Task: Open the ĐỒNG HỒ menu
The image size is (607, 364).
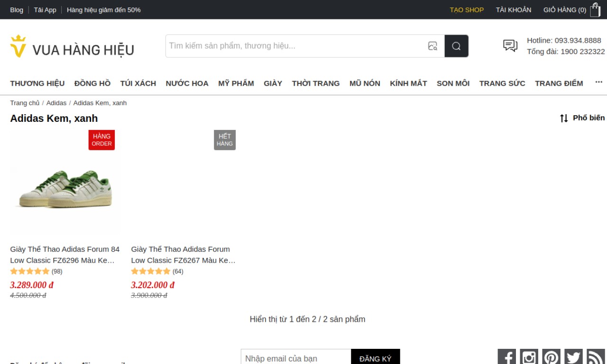Action: coord(92,83)
